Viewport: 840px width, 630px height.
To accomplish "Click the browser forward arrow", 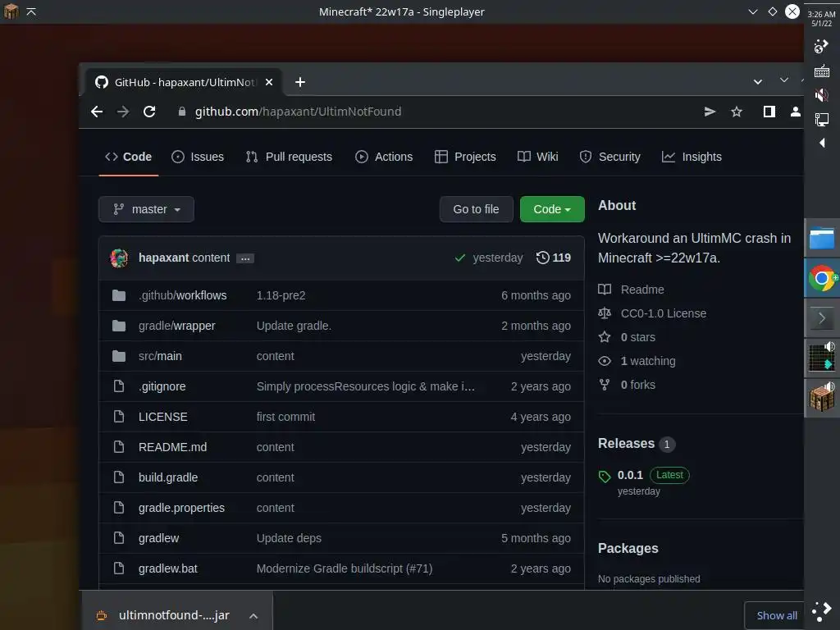I will [x=123, y=112].
